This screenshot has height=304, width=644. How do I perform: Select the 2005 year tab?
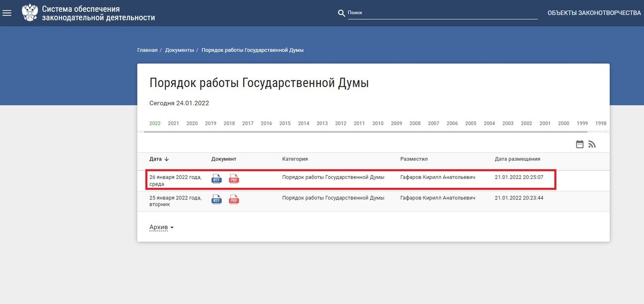[471, 123]
